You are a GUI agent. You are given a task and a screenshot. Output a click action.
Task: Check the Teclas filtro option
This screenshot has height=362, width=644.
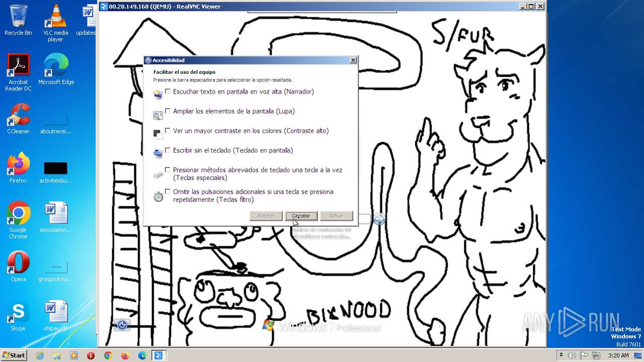[168, 192]
